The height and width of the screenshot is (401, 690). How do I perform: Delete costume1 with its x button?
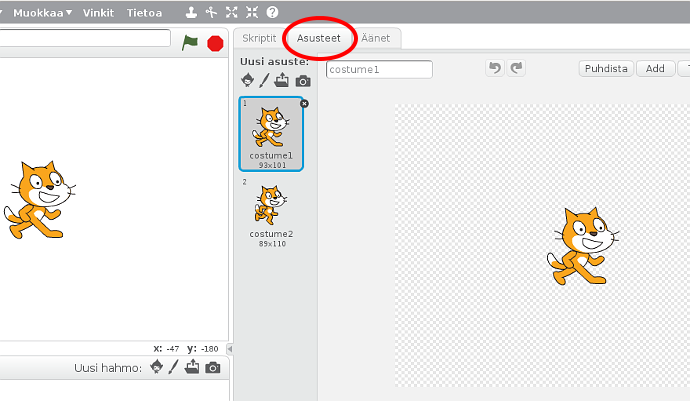pos(304,104)
